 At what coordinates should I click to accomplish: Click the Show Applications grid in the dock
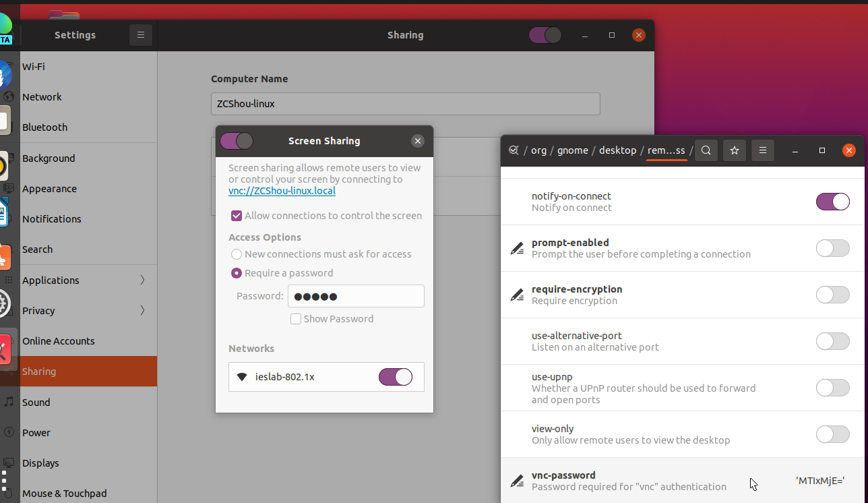3,481
